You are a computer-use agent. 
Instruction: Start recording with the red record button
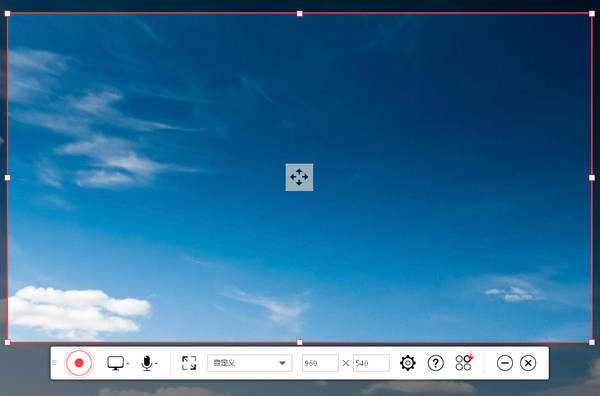pos(79,363)
